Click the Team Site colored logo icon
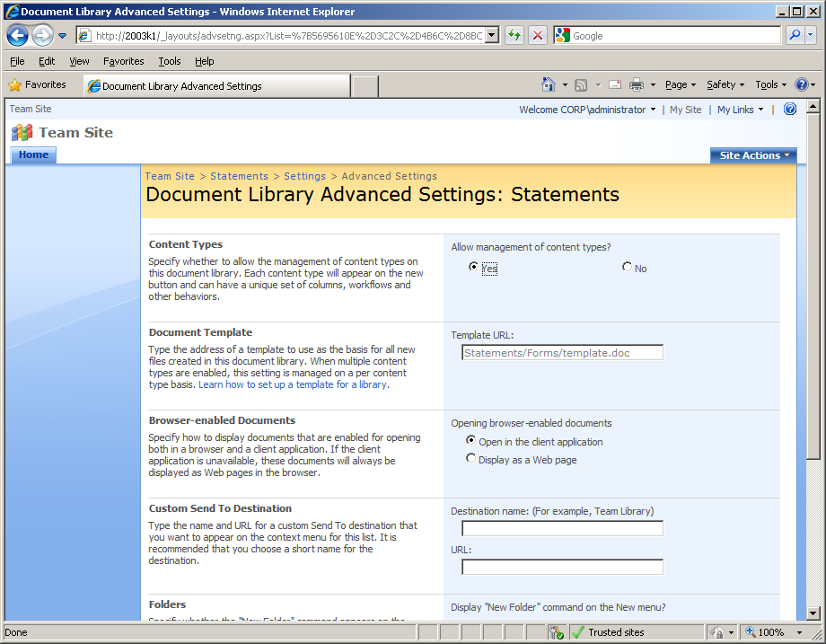This screenshot has height=644, width=826. point(21,132)
